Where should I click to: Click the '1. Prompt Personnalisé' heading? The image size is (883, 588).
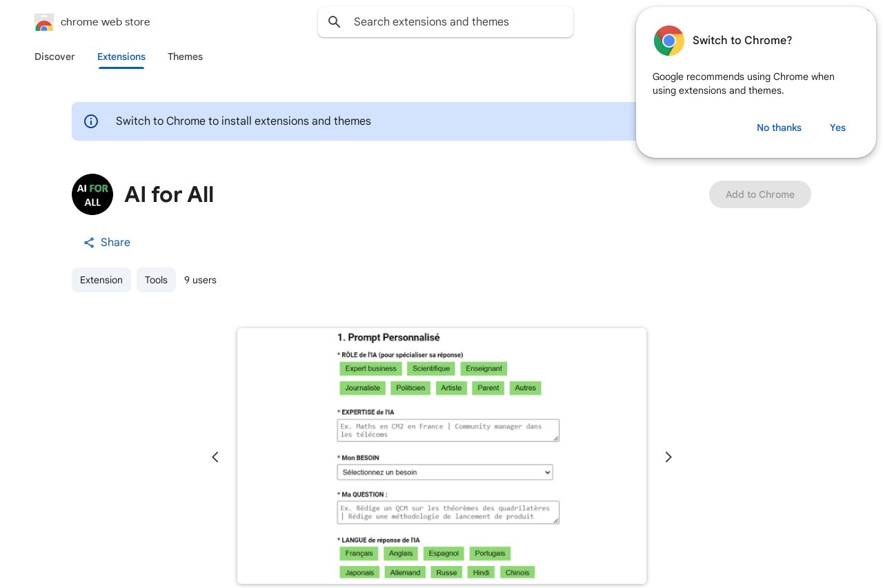(x=388, y=338)
